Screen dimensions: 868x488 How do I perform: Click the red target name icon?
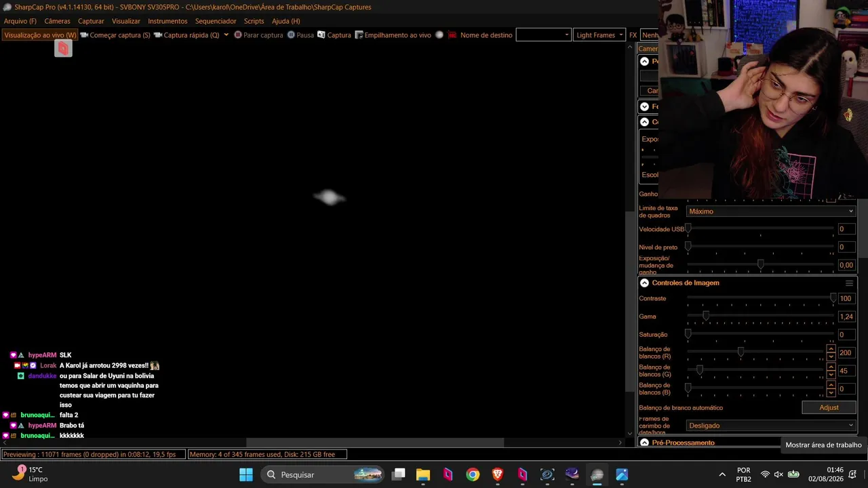click(452, 35)
